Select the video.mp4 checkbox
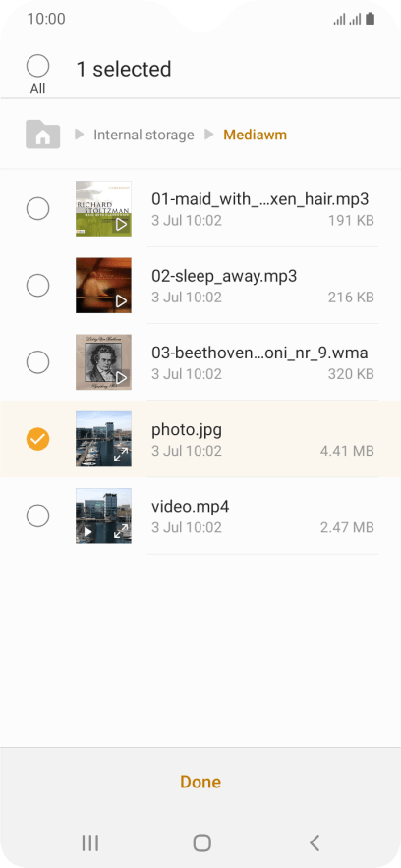The image size is (401, 868). (x=37, y=515)
